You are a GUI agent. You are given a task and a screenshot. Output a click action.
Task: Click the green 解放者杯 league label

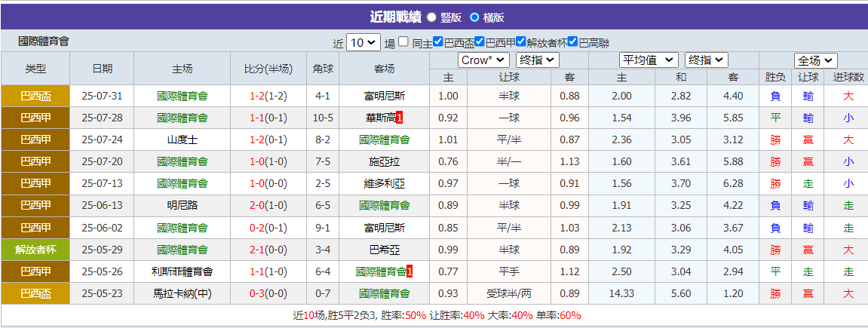click(35, 250)
